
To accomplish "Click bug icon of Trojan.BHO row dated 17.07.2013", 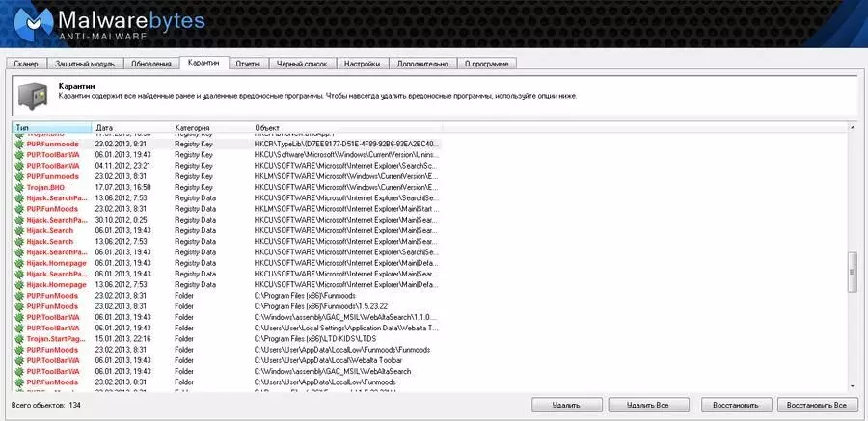I will [x=19, y=187].
